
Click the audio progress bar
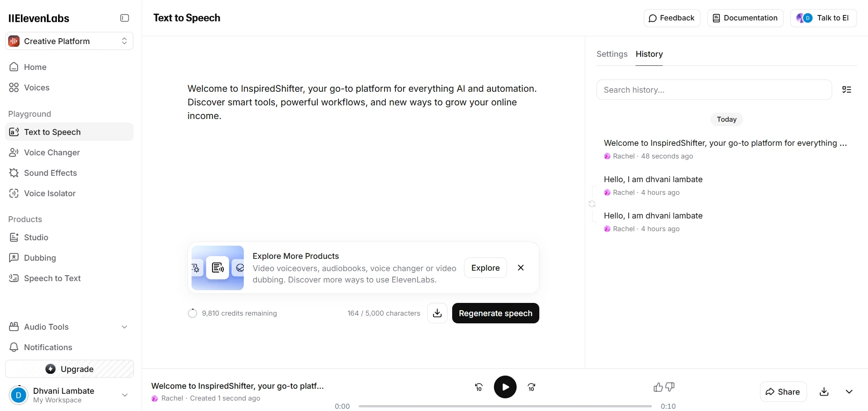tap(505, 406)
